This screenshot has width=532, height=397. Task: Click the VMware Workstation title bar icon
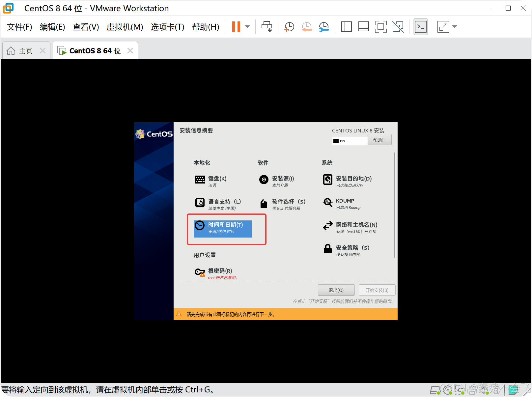(9, 8)
